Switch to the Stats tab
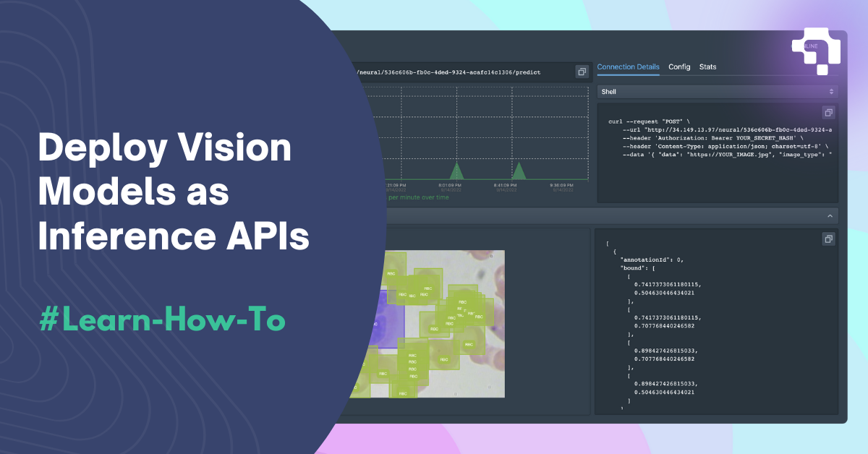The image size is (868, 454). pyautogui.click(x=708, y=67)
